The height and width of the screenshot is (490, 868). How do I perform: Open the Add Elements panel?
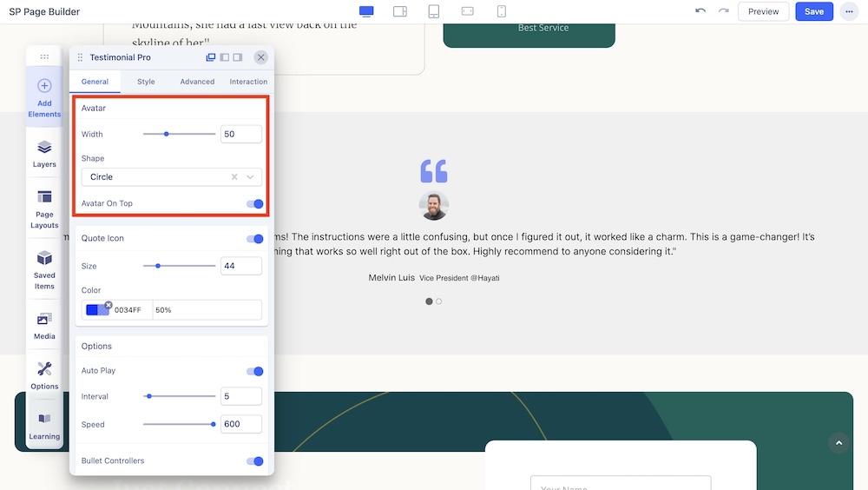[44, 96]
